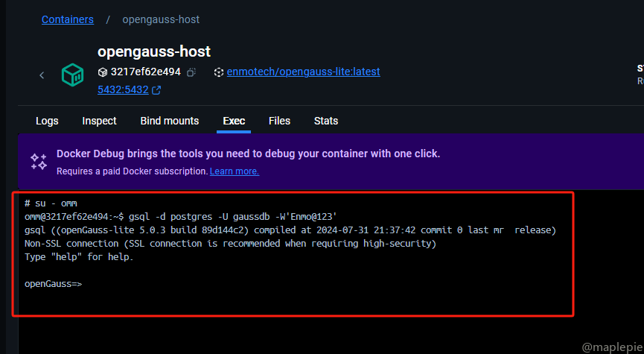The image size is (644, 354).
Task: Click the opengauss-host container title
Action: pos(154,51)
